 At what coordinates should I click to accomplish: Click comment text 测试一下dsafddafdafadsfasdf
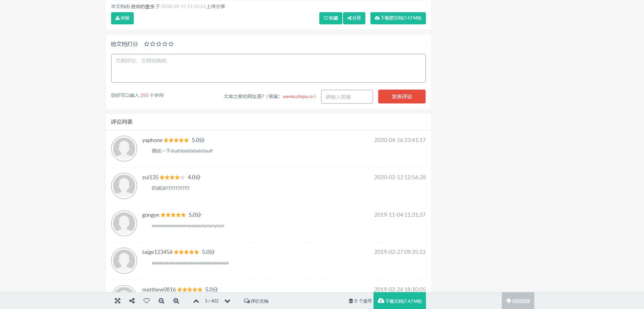point(182,151)
